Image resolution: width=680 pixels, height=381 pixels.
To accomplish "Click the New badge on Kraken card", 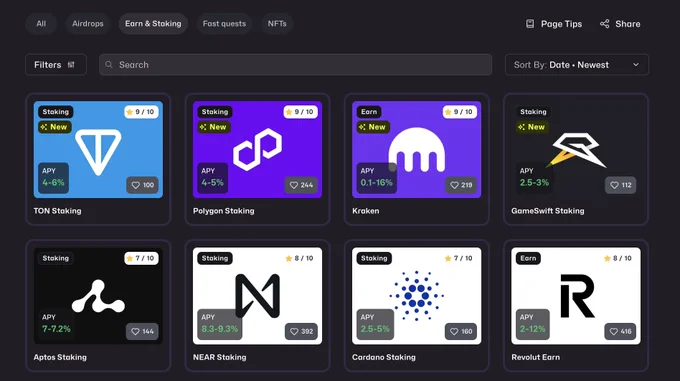I will 373,127.
